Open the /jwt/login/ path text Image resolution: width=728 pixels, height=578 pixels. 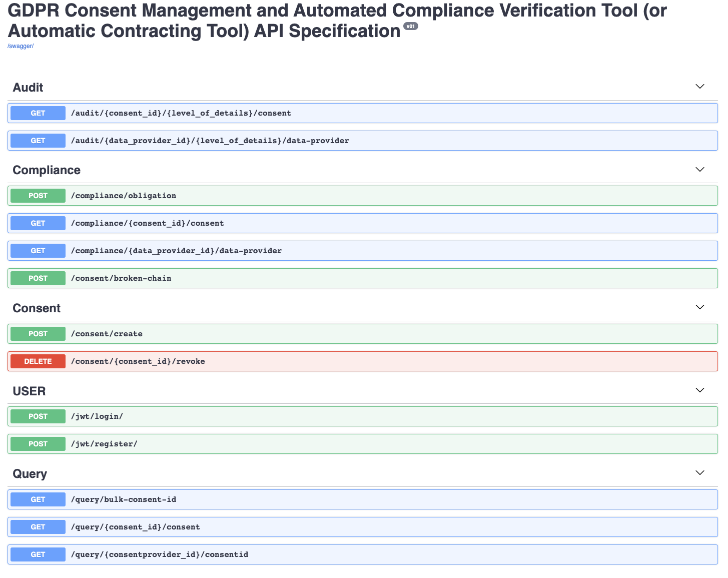(97, 416)
